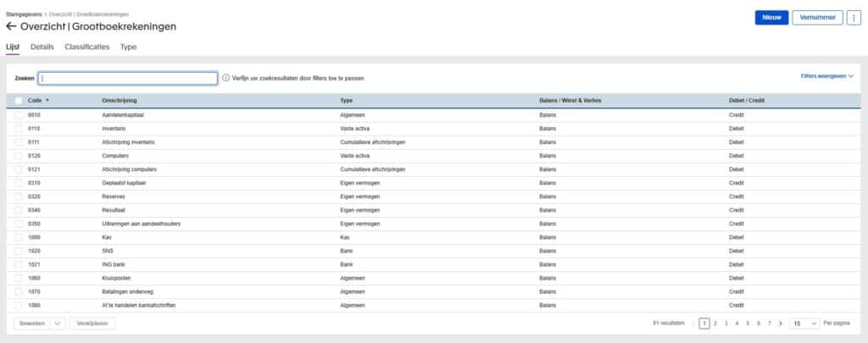
Task: Go to the next results page arrow
Action: (780, 324)
